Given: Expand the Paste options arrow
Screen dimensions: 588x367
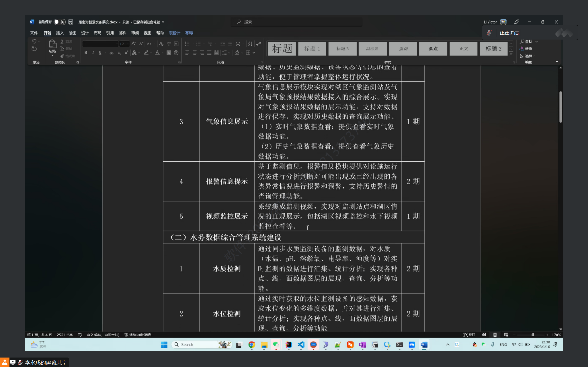Looking at the screenshot, I should pyautogui.click(x=52, y=56).
